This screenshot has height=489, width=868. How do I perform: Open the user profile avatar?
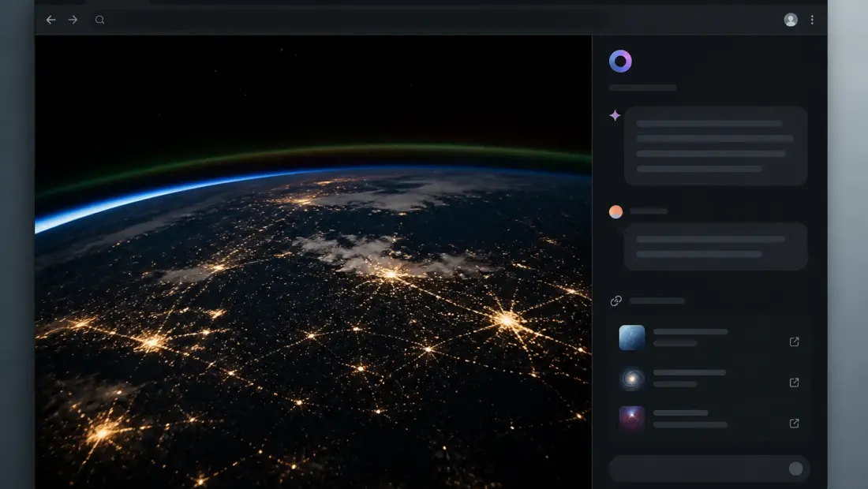[x=791, y=20]
